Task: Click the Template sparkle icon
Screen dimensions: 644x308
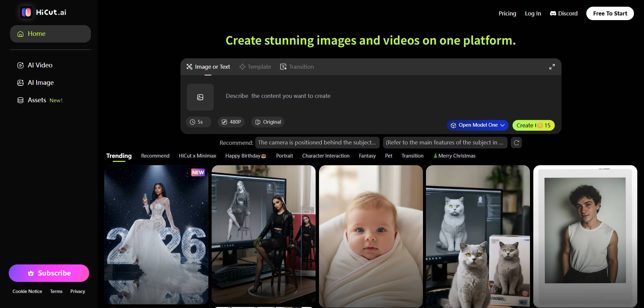Action: (x=243, y=67)
